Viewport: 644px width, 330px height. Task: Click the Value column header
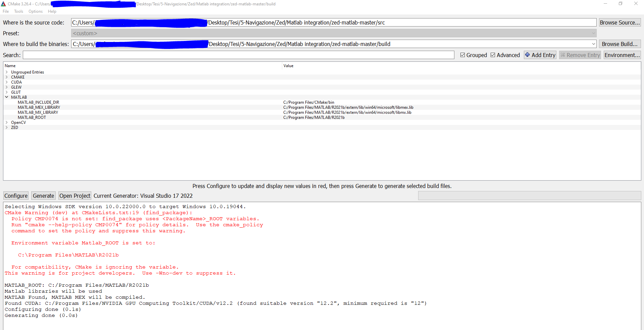(x=288, y=66)
